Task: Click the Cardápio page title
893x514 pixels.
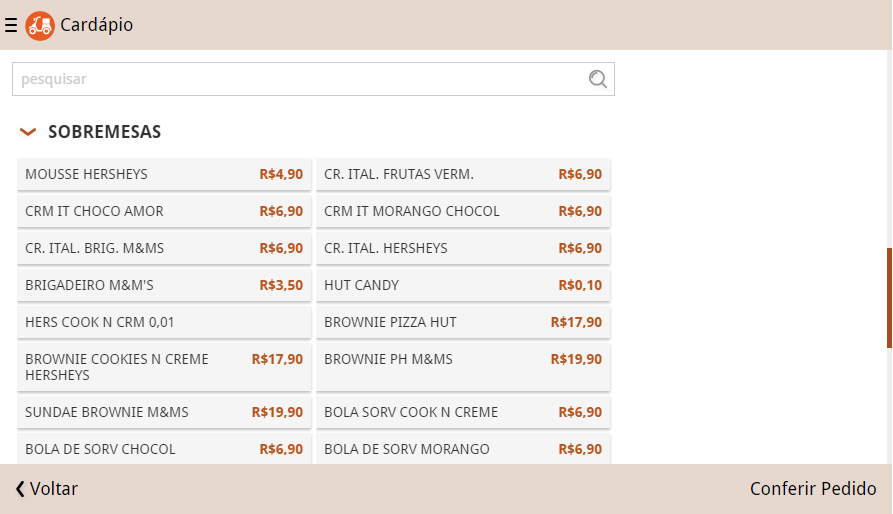Action: coord(96,25)
